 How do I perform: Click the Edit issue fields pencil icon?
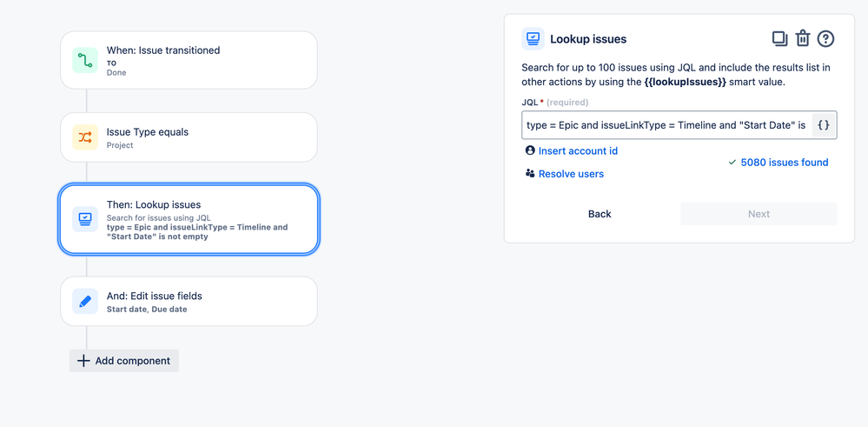coord(84,301)
